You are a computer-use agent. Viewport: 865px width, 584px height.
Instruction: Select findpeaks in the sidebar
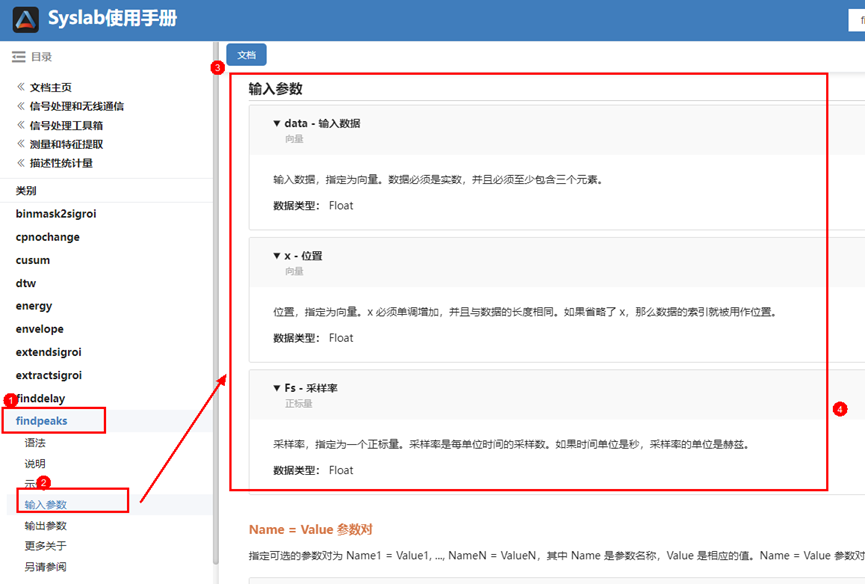point(41,421)
